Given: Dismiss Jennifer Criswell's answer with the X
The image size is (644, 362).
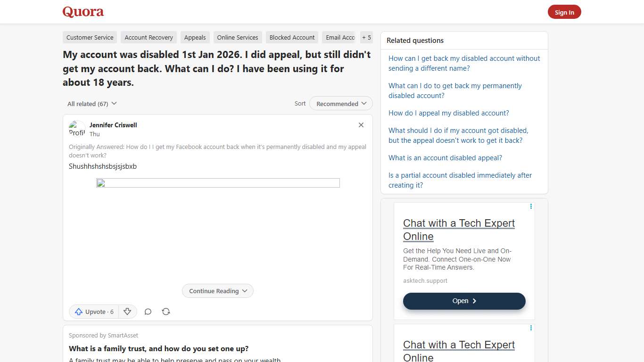Looking at the screenshot, I should pos(361,125).
